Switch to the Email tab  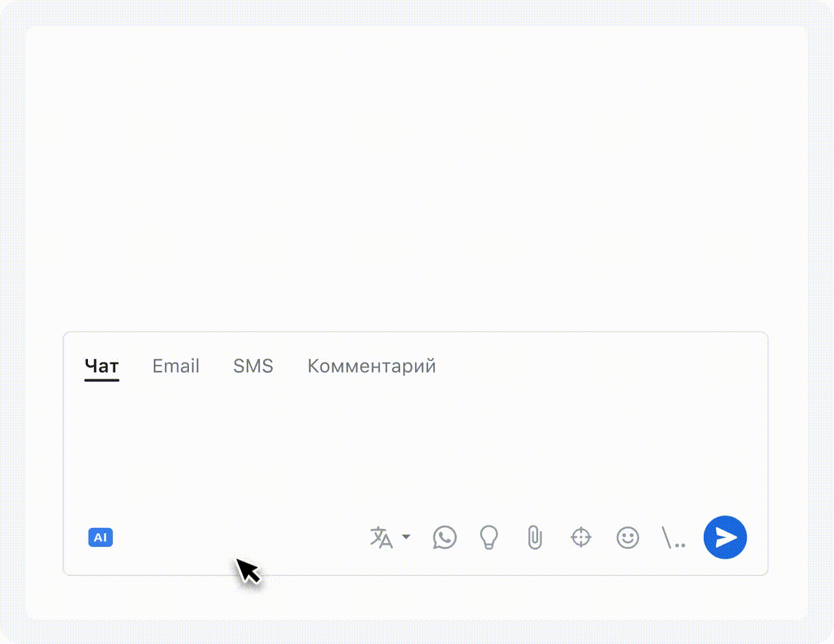click(x=176, y=366)
